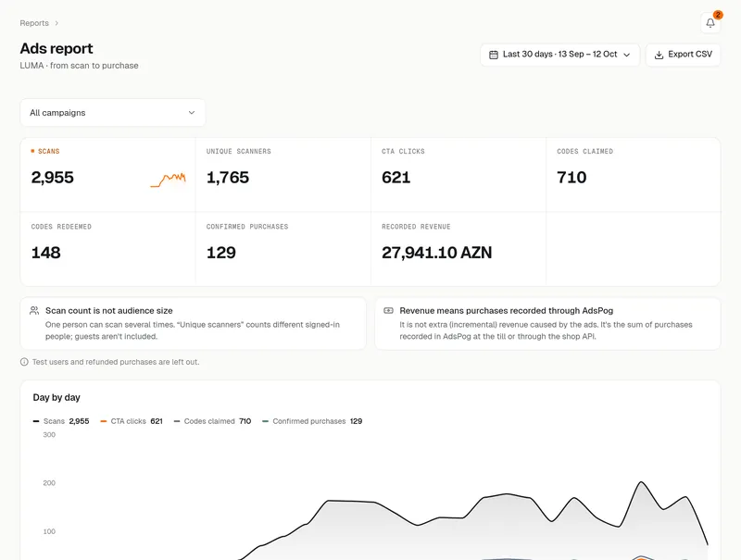Click the breadcrumb chevron after Reports

point(57,23)
